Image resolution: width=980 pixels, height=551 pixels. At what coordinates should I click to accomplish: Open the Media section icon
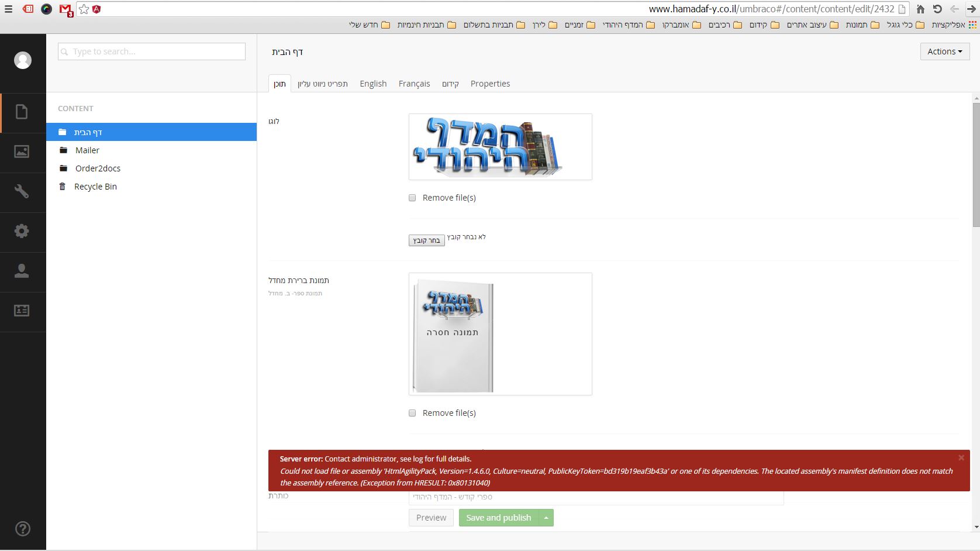[22, 151]
